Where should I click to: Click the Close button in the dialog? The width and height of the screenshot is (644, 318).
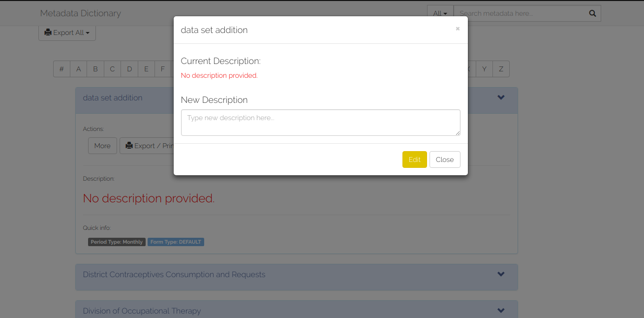click(445, 159)
